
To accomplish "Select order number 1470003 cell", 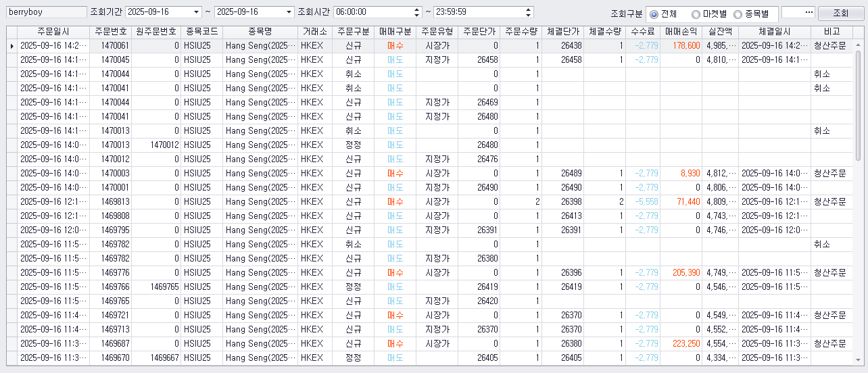I will point(111,173).
